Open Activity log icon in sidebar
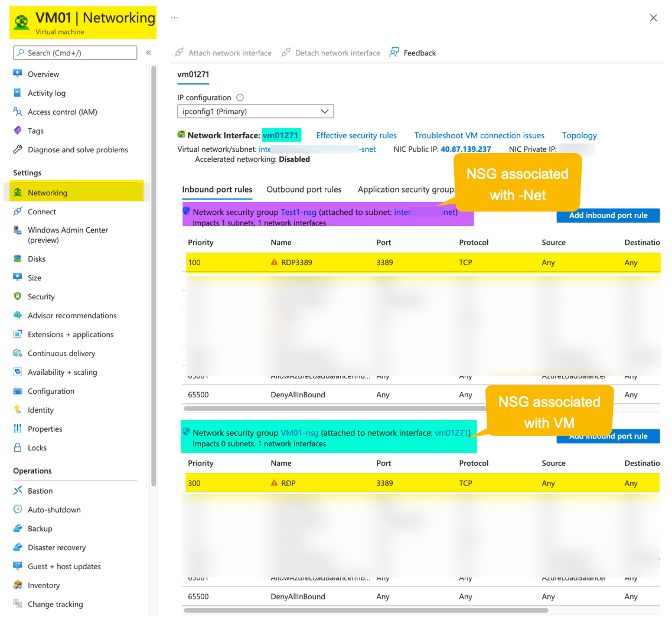The width and height of the screenshot is (672, 620). [18, 93]
